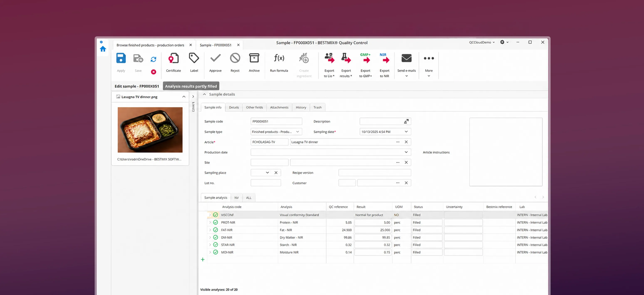Open the Attachments tab
644x295 pixels.
coord(279,107)
